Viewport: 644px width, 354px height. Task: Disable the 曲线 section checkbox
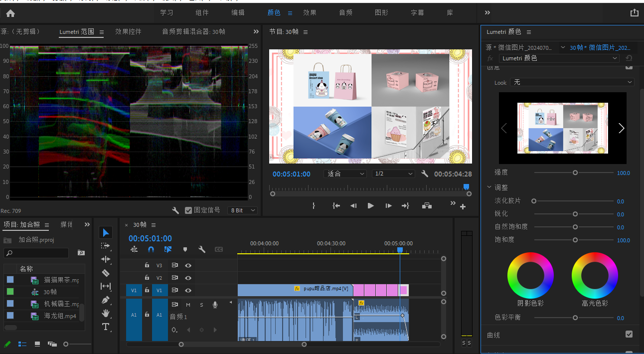(x=629, y=334)
